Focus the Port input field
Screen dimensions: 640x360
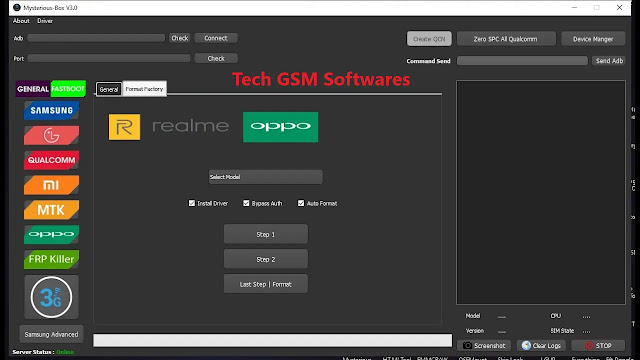[109, 58]
